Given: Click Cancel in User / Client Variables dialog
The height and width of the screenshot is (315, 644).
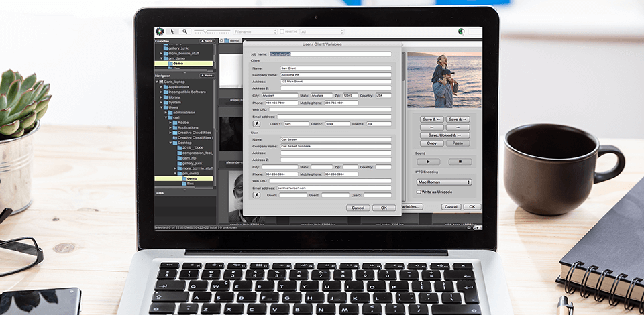Looking at the screenshot, I should point(358,208).
